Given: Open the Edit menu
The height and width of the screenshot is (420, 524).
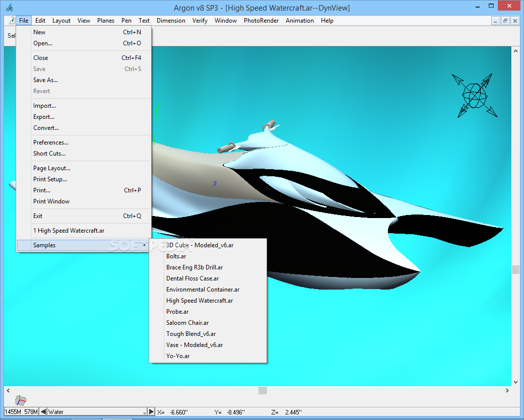Looking at the screenshot, I should (40, 20).
